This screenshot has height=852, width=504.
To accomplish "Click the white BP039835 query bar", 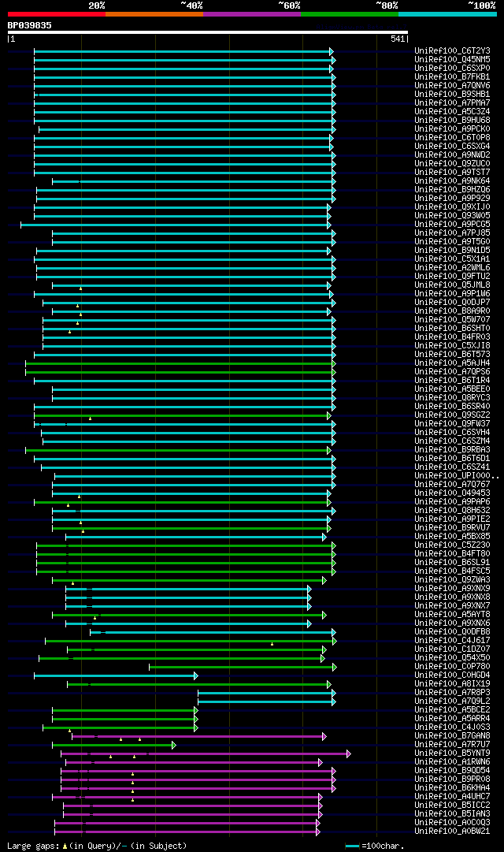I will tap(207, 32).
